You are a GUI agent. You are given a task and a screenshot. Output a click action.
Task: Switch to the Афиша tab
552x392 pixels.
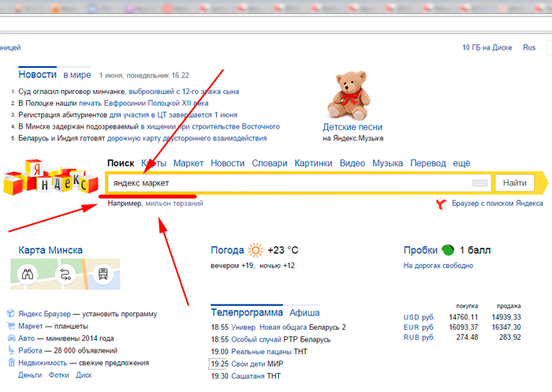(x=304, y=313)
